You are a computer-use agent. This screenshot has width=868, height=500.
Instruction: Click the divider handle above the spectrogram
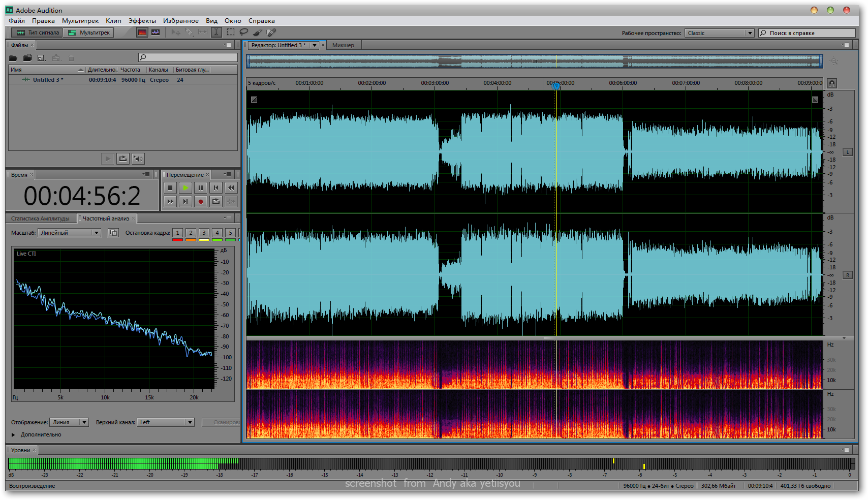(x=549, y=338)
